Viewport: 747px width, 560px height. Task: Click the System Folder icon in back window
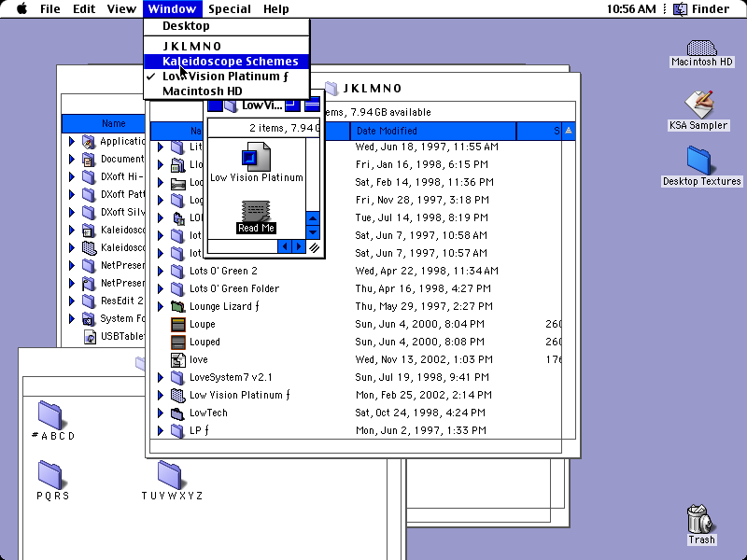tap(89, 318)
